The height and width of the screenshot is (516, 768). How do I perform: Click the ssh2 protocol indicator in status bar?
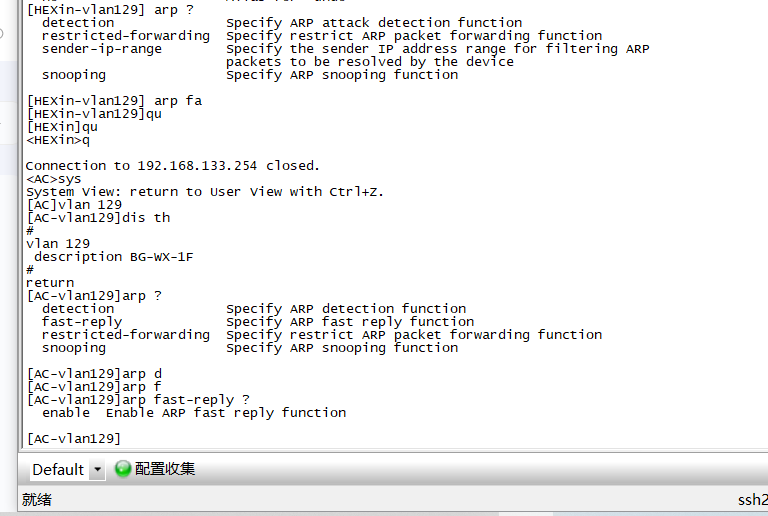(752, 500)
